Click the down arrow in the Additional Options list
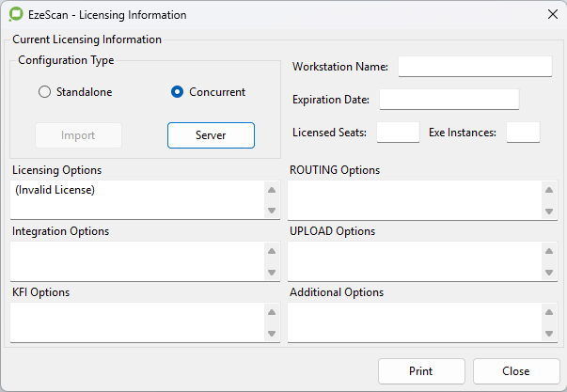 tap(549, 333)
